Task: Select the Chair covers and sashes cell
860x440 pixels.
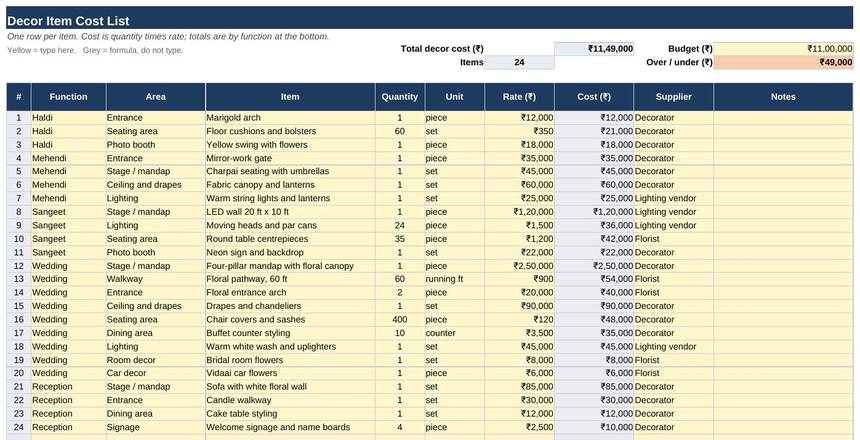Action: click(290, 320)
